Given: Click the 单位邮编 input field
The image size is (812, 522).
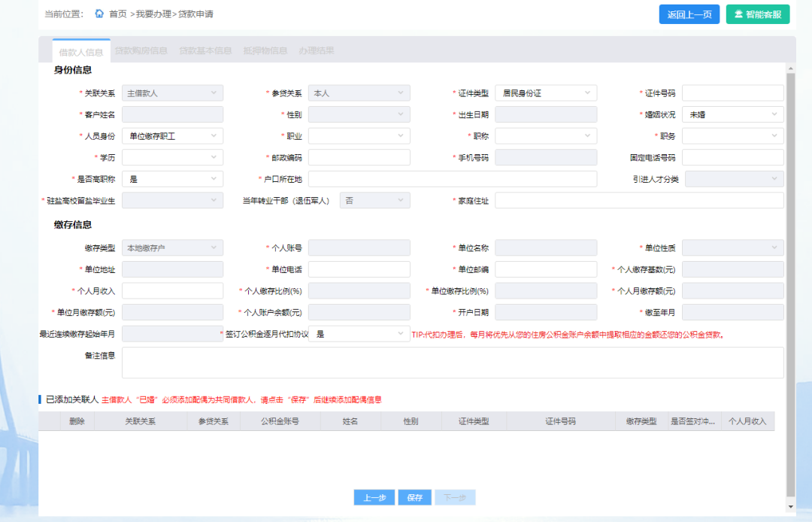Looking at the screenshot, I should pyautogui.click(x=546, y=269).
